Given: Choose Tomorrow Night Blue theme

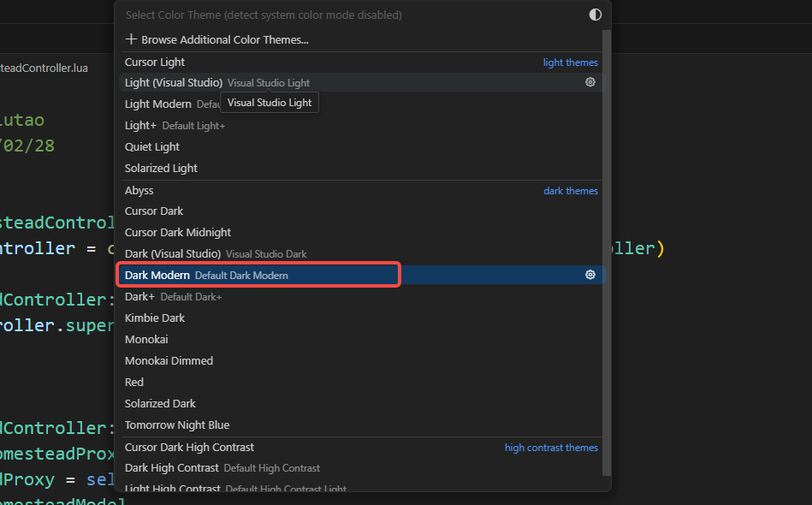Looking at the screenshot, I should [x=361, y=425].
